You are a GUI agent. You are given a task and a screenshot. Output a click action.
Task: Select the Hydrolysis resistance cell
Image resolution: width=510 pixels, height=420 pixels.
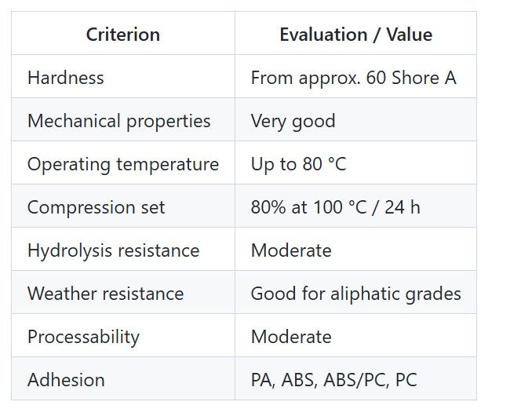(x=114, y=250)
